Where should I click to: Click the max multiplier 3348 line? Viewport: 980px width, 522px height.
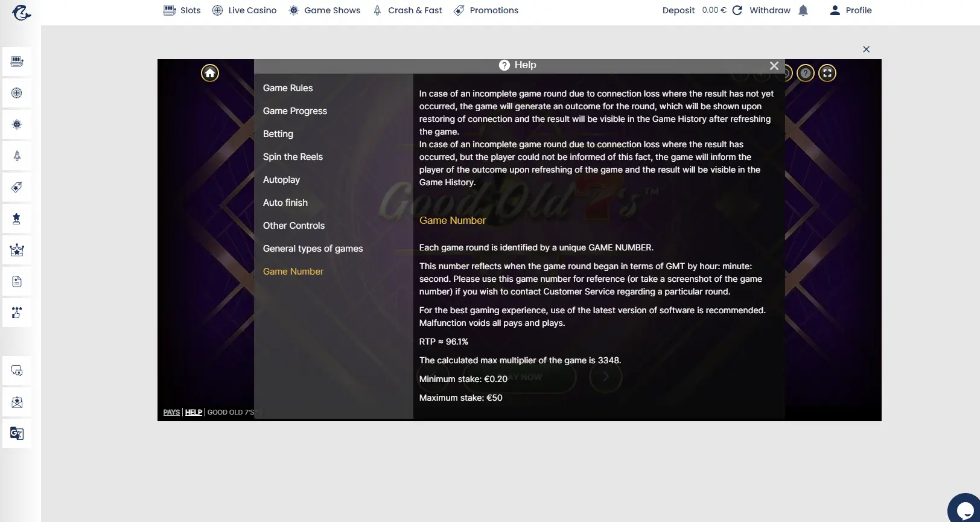(x=520, y=360)
